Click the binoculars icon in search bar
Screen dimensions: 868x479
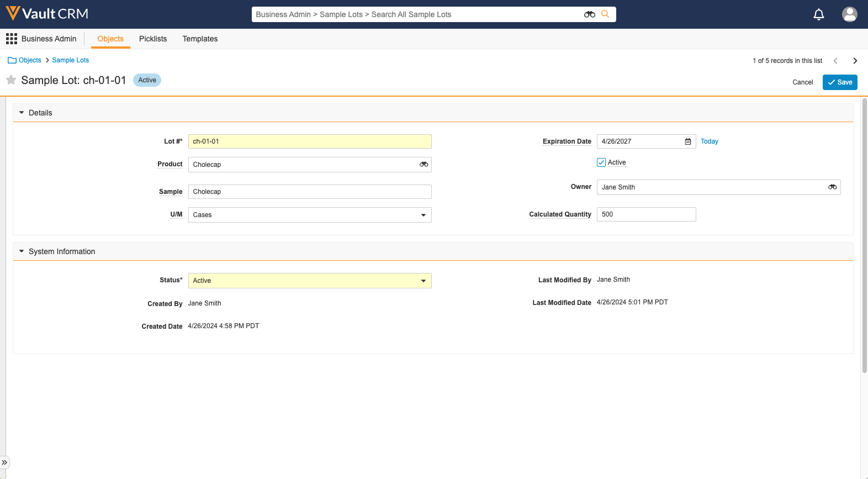[589, 14]
